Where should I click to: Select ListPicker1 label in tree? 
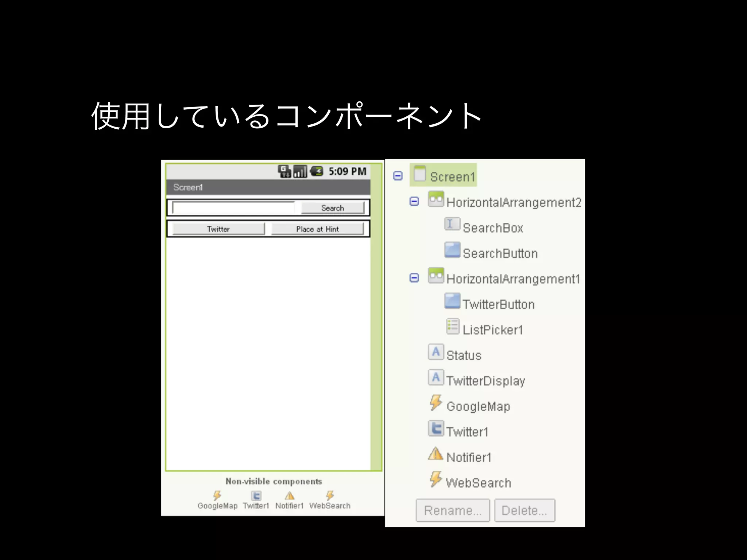click(x=493, y=330)
